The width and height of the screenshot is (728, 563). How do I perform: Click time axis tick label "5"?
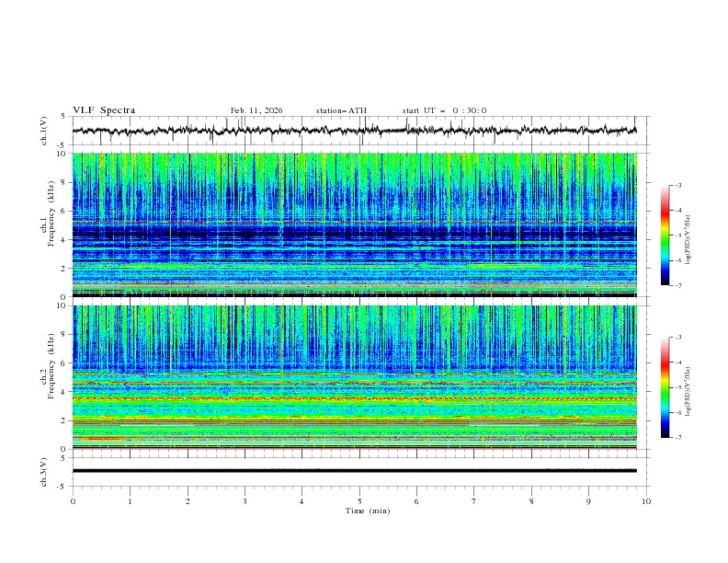tap(359, 501)
